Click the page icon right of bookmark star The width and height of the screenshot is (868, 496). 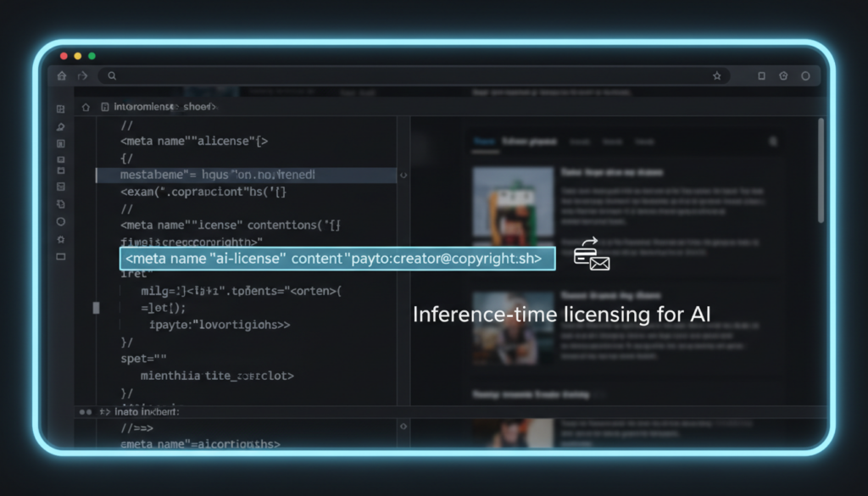(761, 76)
